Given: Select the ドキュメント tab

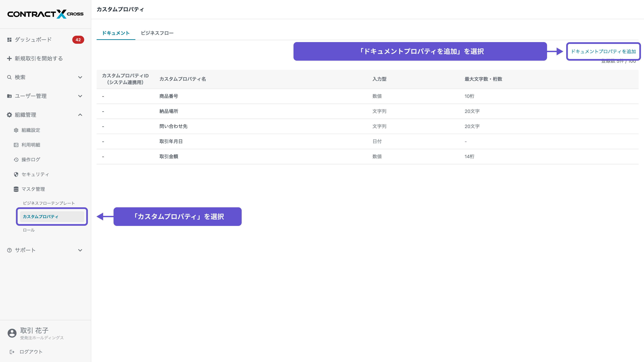Looking at the screenshot, I should 116,33.
